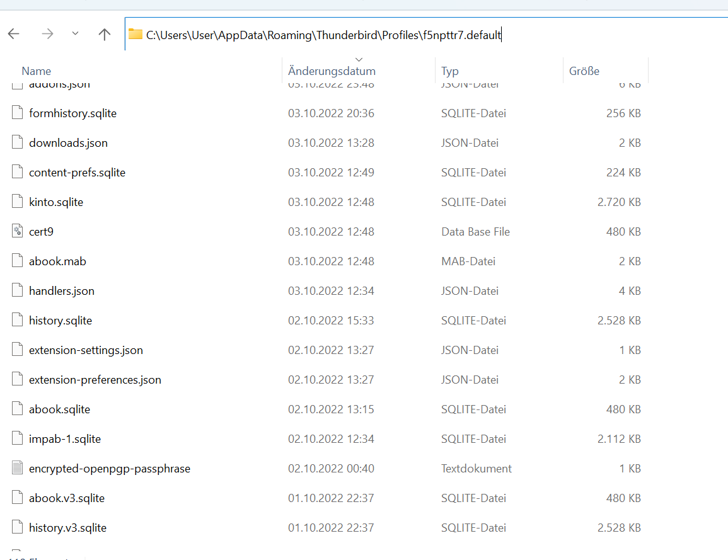Click the file name cert9
Viewport: 728px width, 560px height.
click(x=42, y=232)
